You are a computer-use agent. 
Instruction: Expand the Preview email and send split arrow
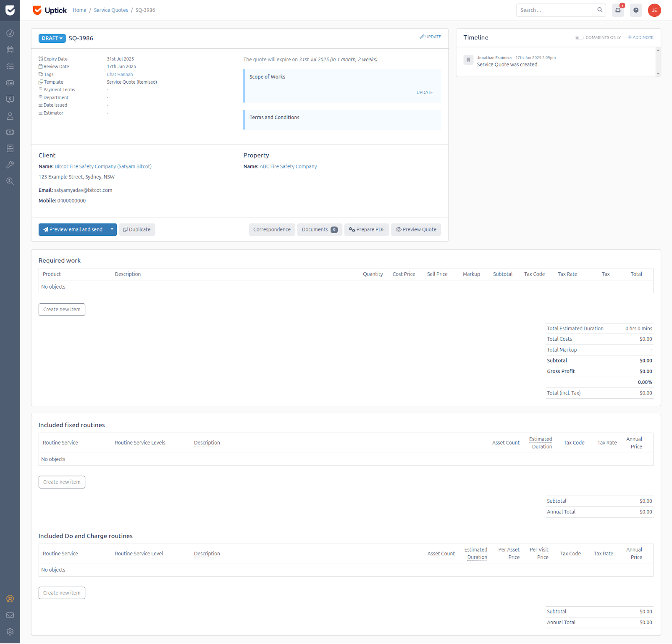112,229
